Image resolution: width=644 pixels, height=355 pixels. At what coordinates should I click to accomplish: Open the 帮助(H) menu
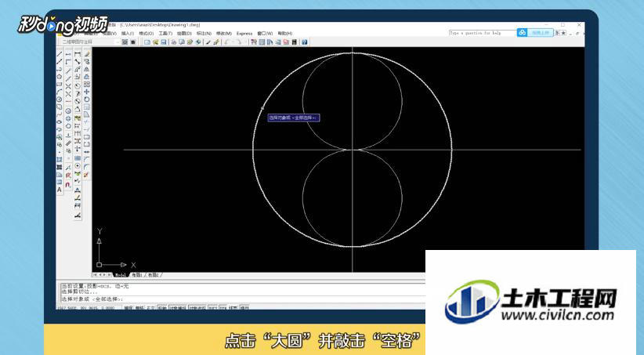(285, 33)
